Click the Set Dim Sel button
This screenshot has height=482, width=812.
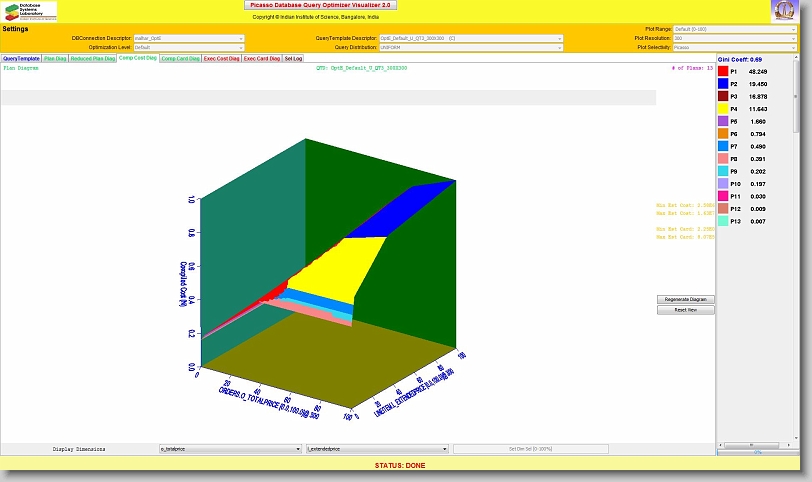pos(530,449)
